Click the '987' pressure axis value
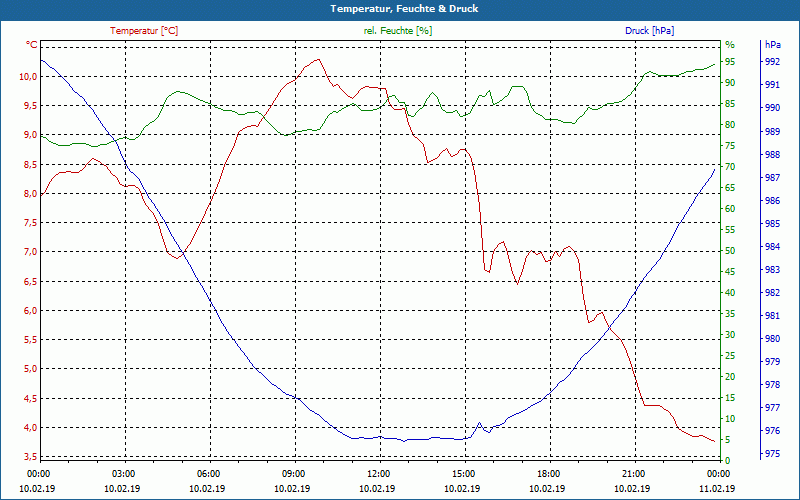800x500 pixels. 772,178
